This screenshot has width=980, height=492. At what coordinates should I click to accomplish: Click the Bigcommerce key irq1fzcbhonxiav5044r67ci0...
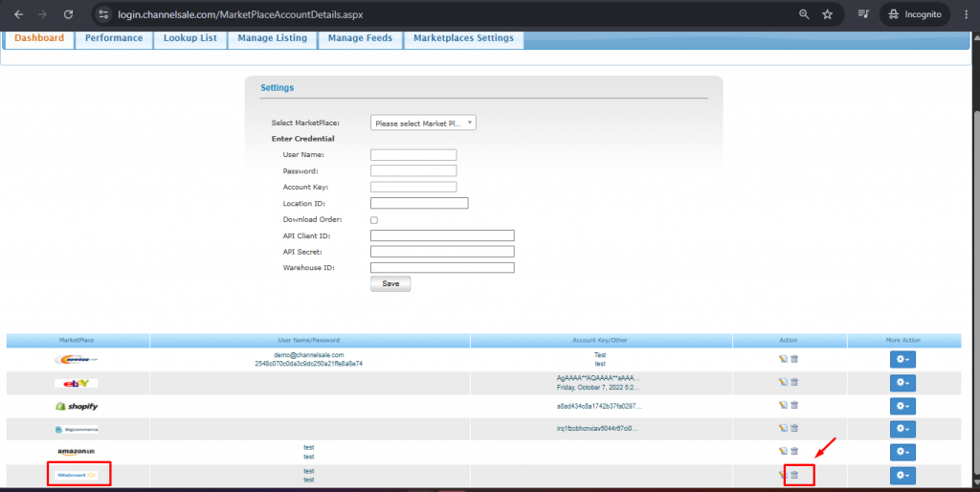[x=599, y=429]
